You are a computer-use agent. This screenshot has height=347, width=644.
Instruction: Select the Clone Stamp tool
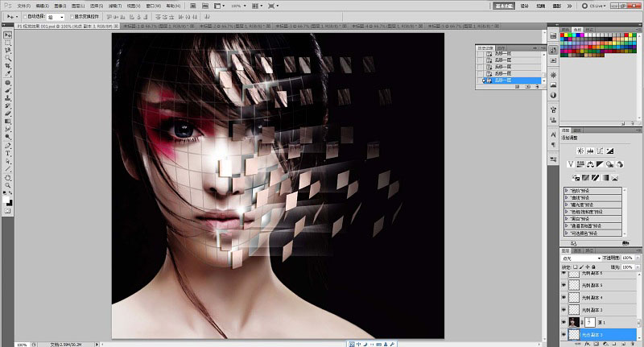click(x=8, y=98)
